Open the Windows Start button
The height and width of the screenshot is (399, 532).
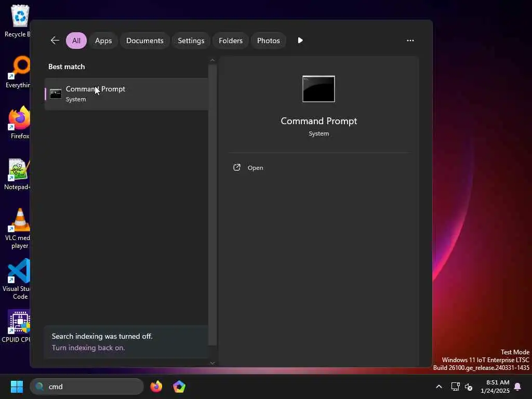click(x=17, y=387)
